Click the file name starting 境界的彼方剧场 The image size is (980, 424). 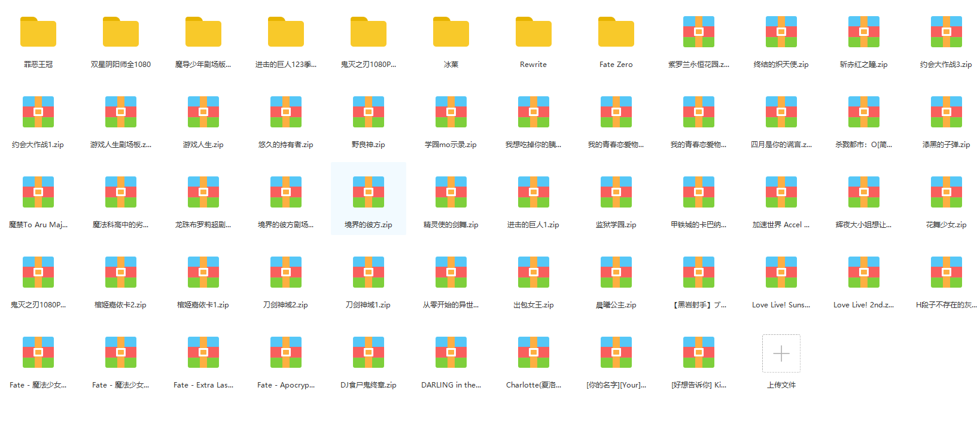[286, 225]
